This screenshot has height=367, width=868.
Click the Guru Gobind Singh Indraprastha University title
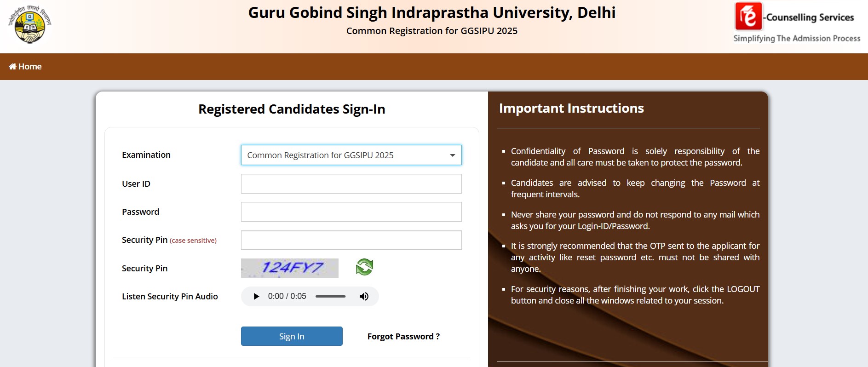[431, 12]
